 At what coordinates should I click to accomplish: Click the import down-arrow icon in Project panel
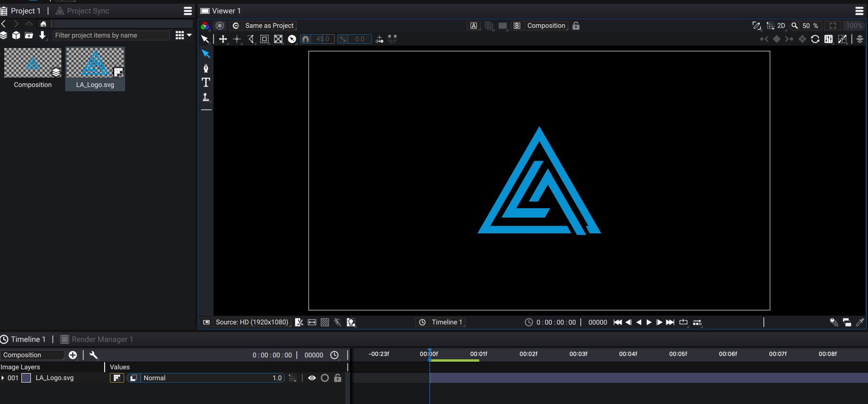[42, 35]
